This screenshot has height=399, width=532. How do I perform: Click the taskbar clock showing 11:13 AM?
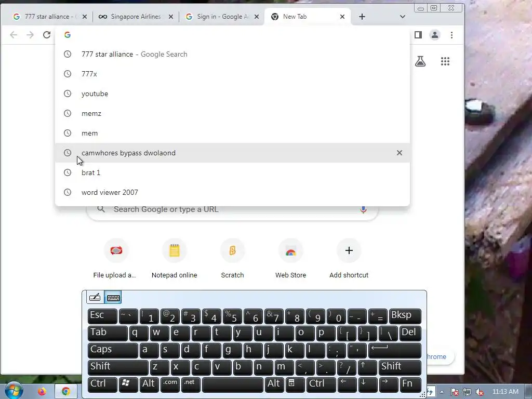(x=505, y=392)
